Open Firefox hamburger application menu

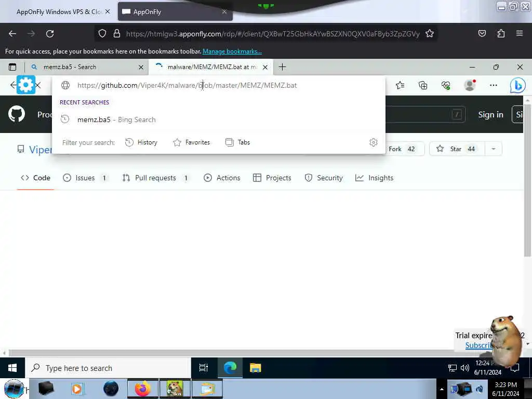(x=520, y=33)
